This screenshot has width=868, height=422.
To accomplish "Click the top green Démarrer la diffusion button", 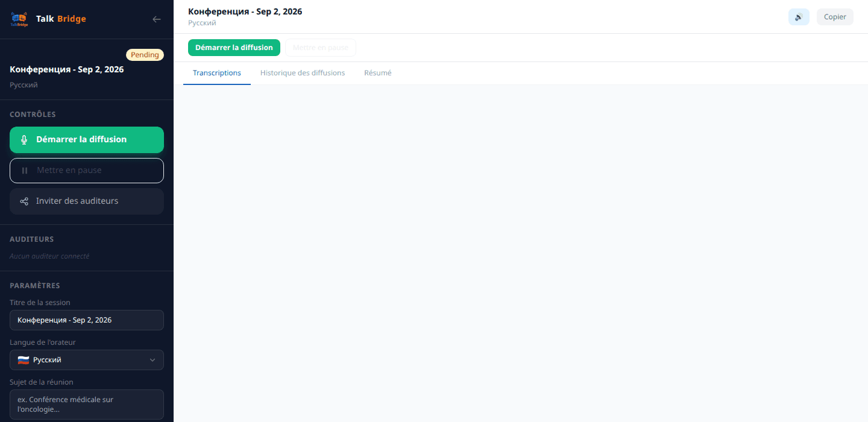I will pos(234,48).
